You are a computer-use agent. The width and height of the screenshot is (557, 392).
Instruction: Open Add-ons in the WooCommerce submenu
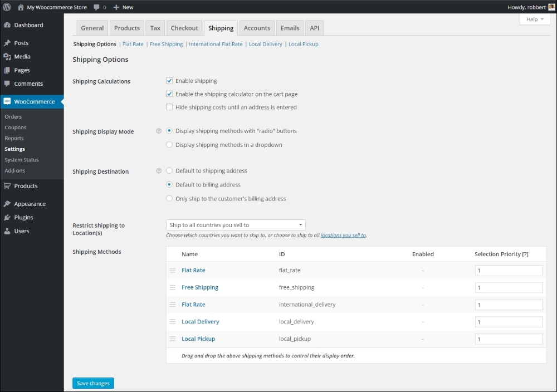[14, 171]
